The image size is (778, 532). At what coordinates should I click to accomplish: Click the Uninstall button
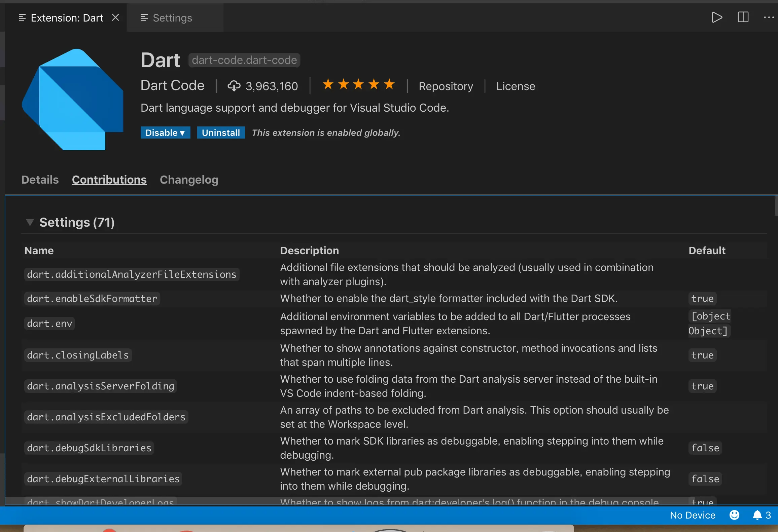click(221, 133)
